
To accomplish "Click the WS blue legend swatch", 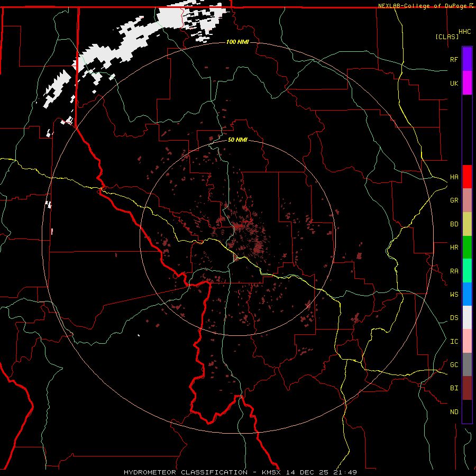I will tap(467, 294).
